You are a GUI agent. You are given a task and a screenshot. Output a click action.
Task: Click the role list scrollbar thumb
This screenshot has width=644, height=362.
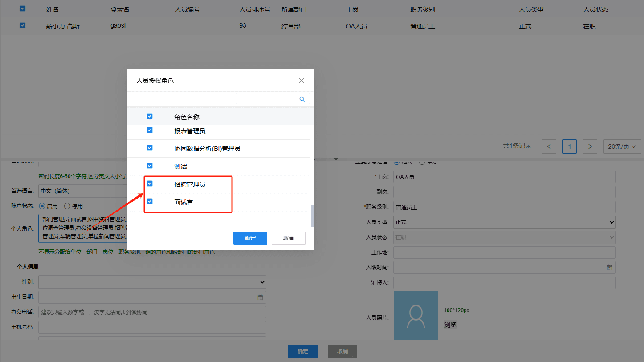click(x=313, y=216)
